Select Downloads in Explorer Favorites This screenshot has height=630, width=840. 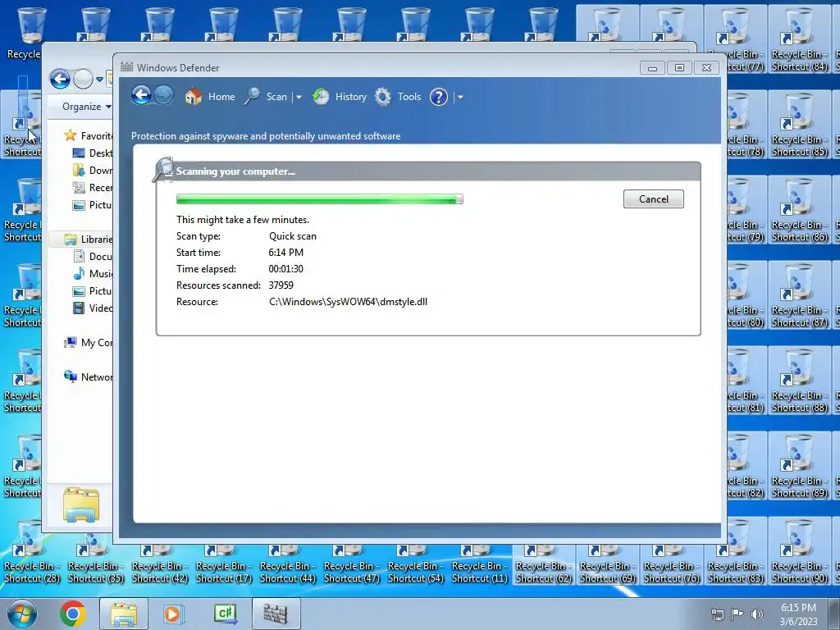pyautogui.click(x=92, y=170)
